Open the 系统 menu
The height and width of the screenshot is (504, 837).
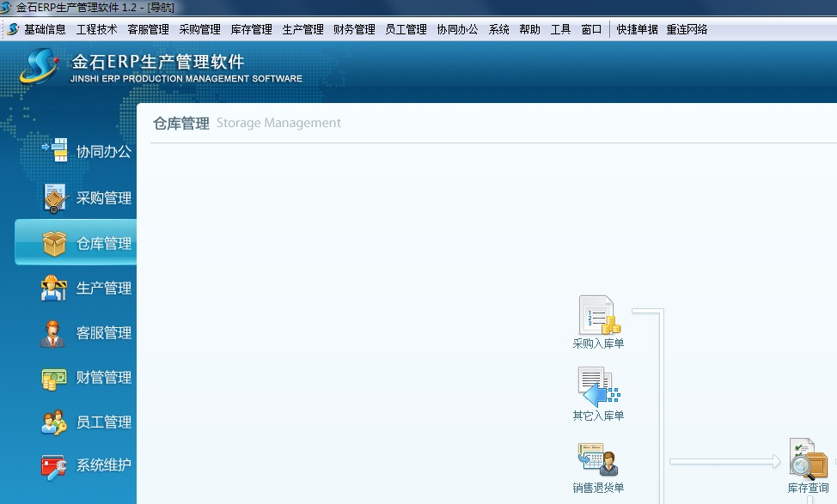[x=498, y=28]
